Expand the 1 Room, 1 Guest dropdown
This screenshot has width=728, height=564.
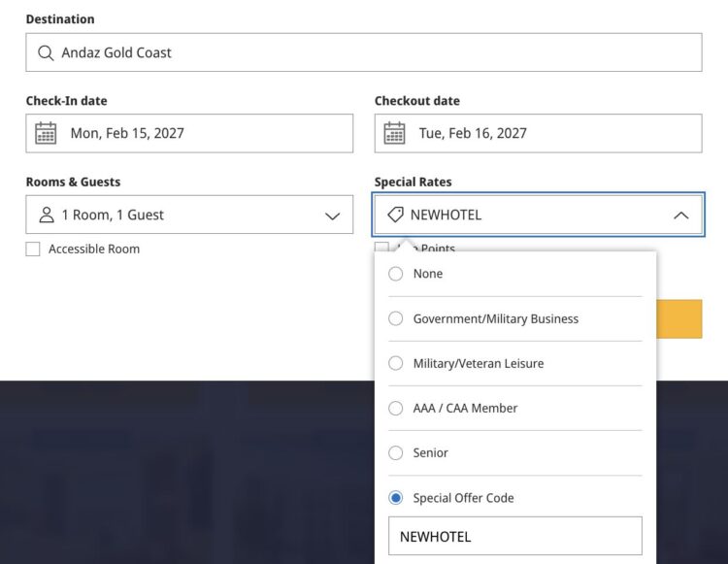tap(189, 215)
